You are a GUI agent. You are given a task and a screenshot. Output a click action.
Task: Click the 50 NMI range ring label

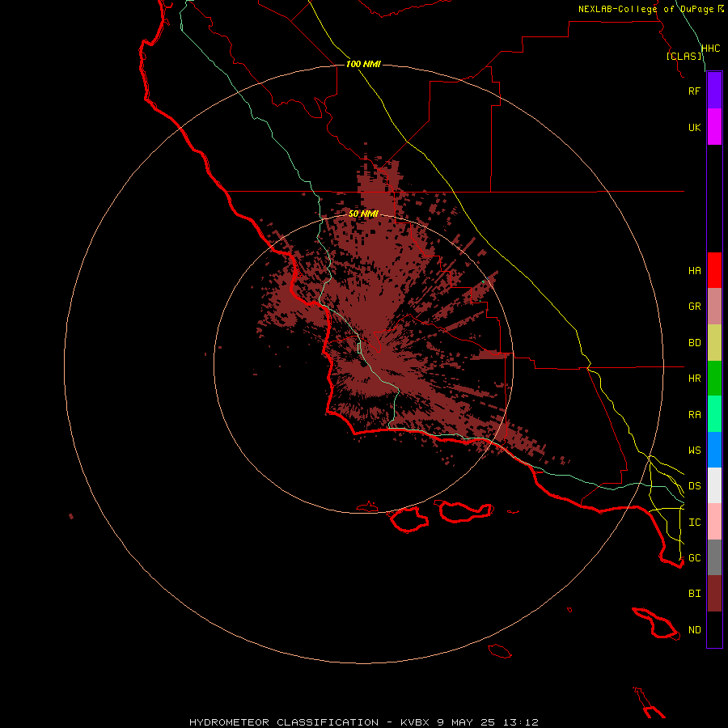pyautogui.click(x=363, y=214)
